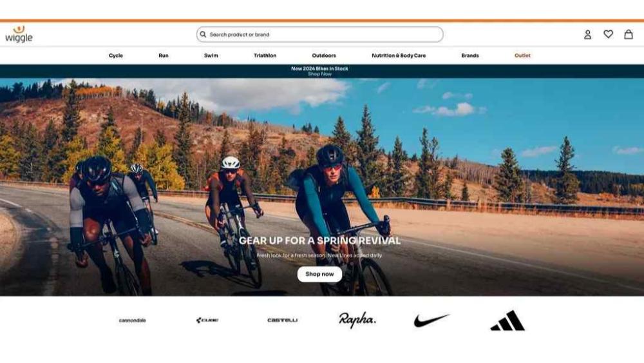This screenshot has height=363, width=644.
Task: Select the Cube brand logo
Action: (x=207, y=320)
